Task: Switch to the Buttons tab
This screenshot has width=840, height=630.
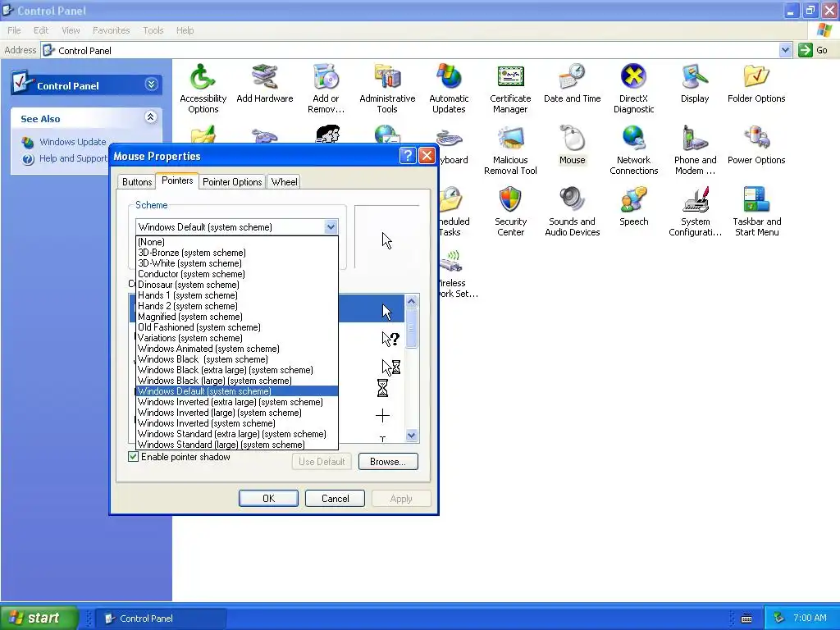Action: click(137, 182)
